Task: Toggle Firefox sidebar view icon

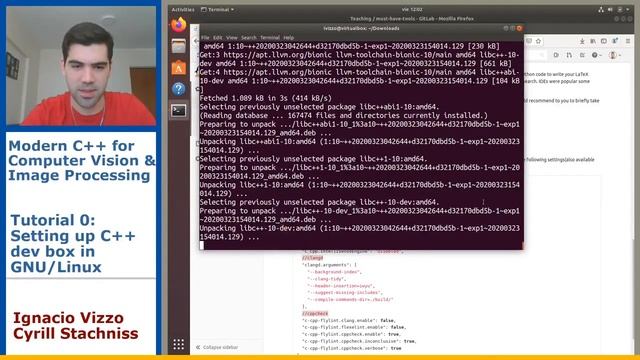Action: pyautogui.click(x=604, y=41)
